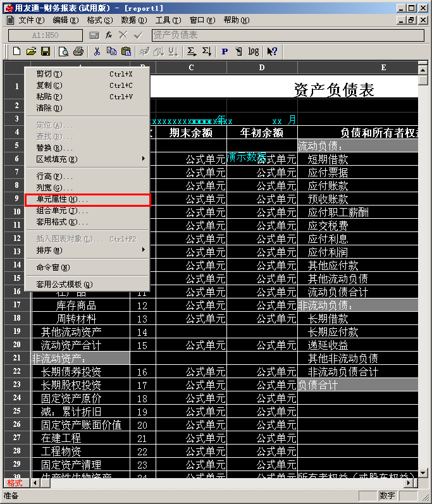
Task: Click the log toolbar icon
Action: tap(254, 51)
